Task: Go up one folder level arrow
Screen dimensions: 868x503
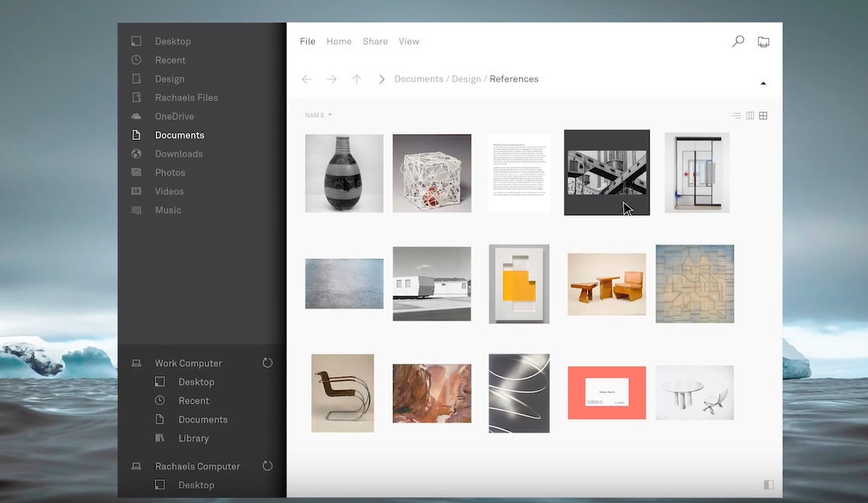Action: coord(357,79)
